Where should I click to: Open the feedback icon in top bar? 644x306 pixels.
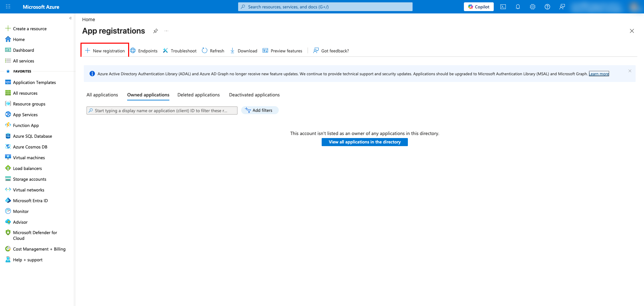coord(562,7)
